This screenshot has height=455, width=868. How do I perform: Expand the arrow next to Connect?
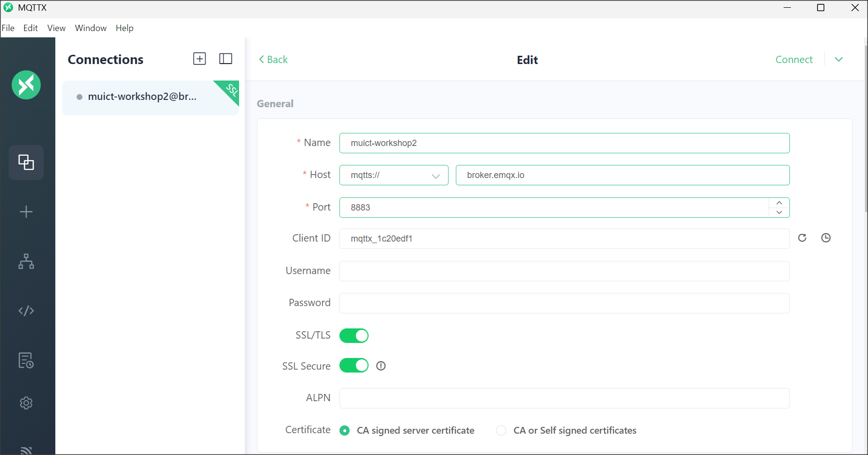click(839, 60)
